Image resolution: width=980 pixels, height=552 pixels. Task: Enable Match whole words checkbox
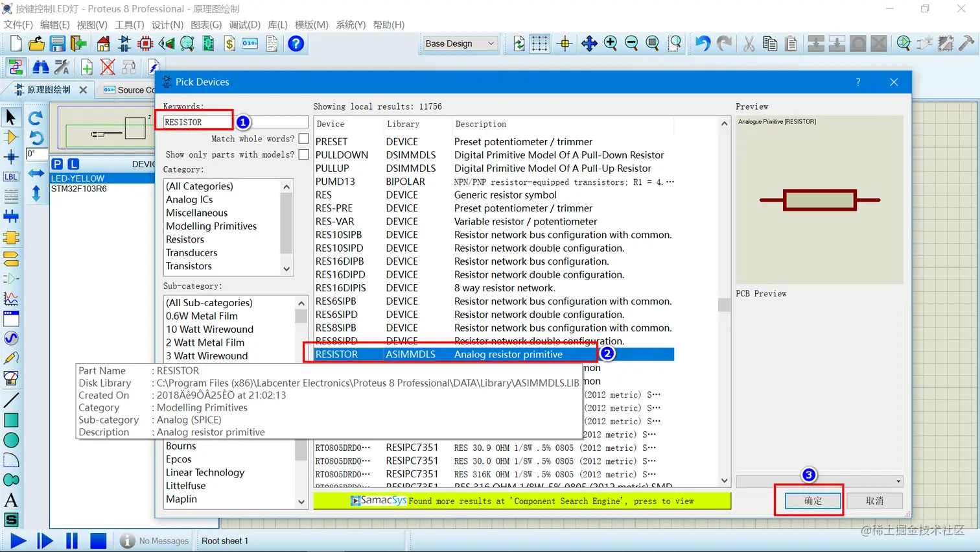pos(303,139)
